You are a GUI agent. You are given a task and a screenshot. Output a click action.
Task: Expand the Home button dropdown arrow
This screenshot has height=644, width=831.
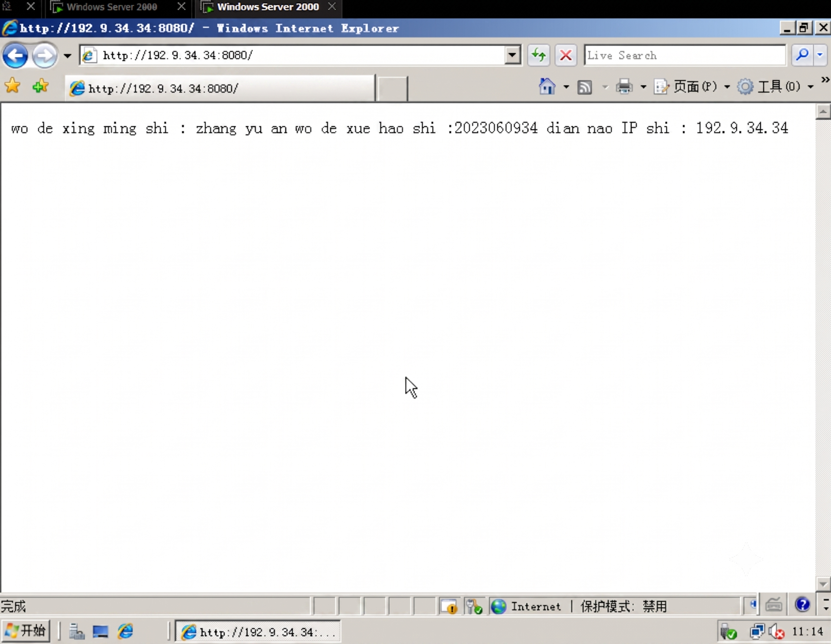[x=566, y=87]
